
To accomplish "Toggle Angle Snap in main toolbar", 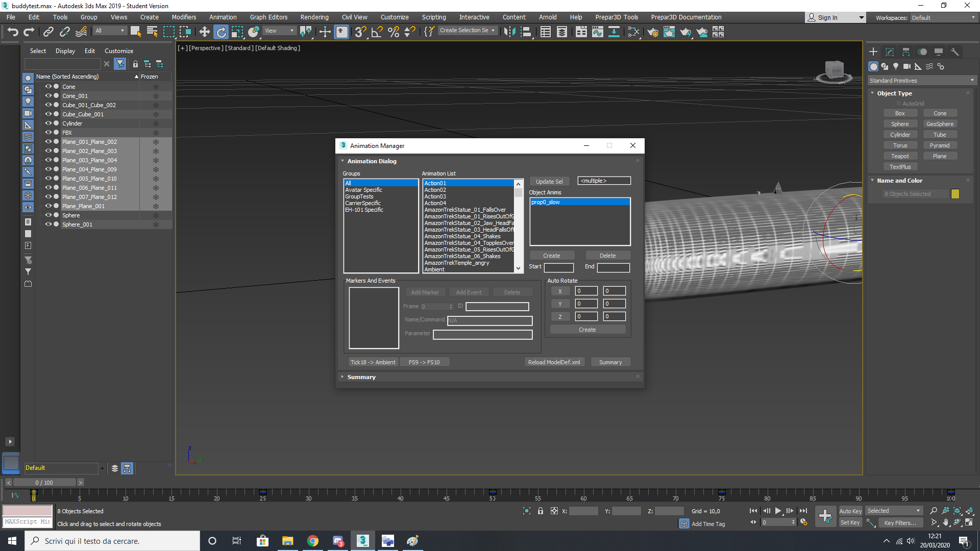I will pyautogui.click(x=377, y=32).
